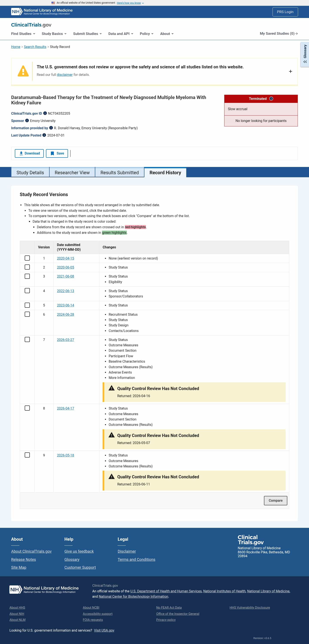Open version submitted 2020-04-15

(x=65, y=258)
